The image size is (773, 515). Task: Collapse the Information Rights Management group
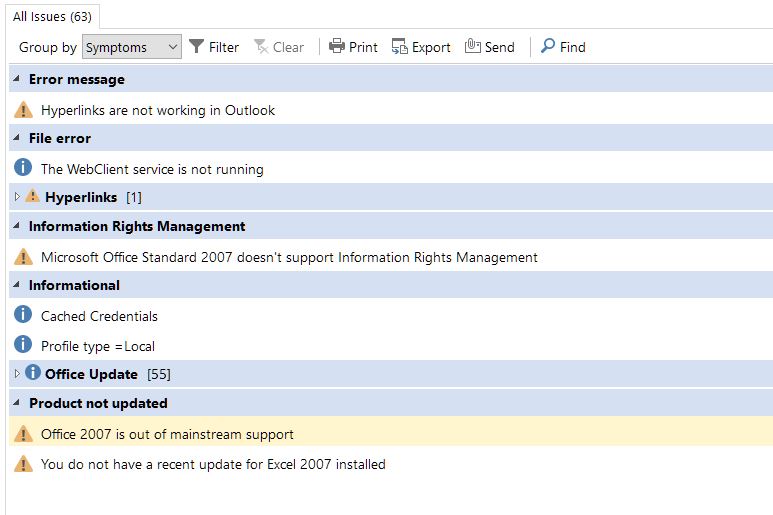pyautogui.click(x=17, y=226)
